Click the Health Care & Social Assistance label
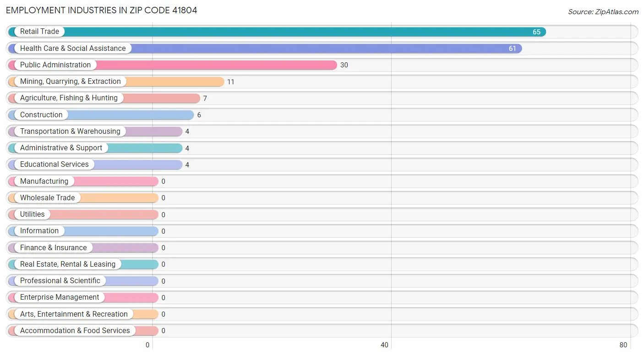The image size is (644, 356). click(73, 48)
